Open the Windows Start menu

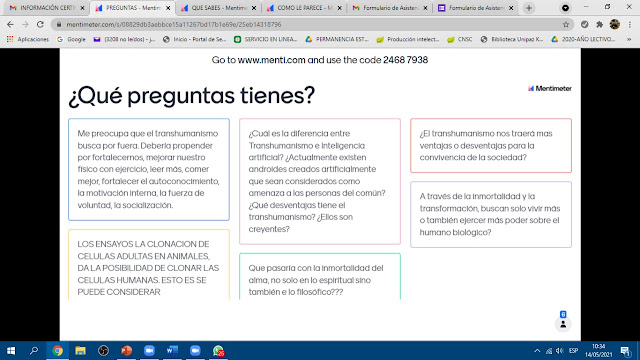coord(11,351)
